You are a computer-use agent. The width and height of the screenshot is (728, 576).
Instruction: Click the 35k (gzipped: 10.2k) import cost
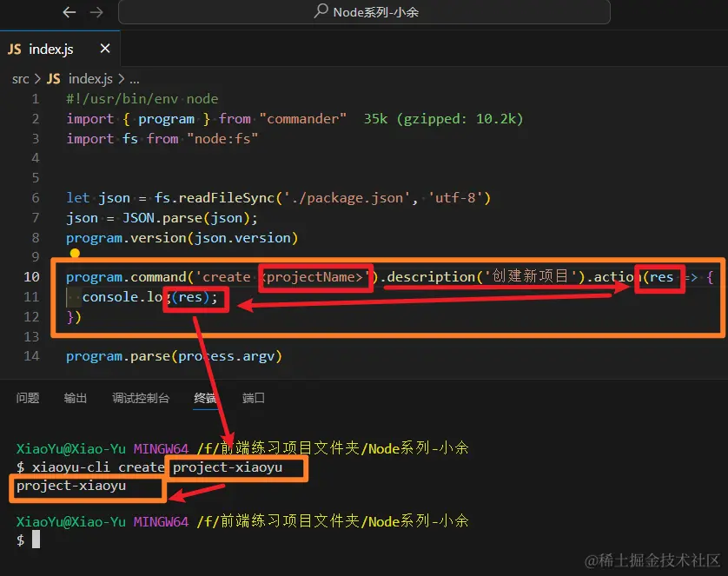(443, 119)
